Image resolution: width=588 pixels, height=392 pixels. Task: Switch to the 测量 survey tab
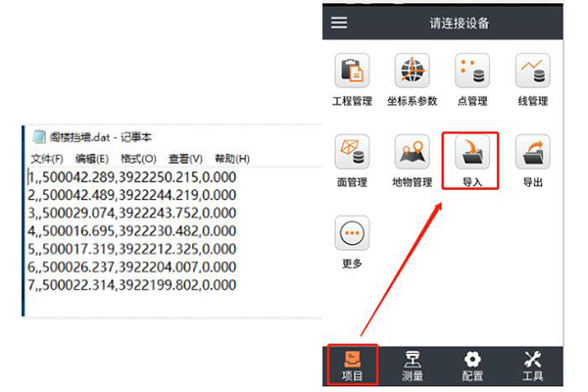(x=413, y=365)
